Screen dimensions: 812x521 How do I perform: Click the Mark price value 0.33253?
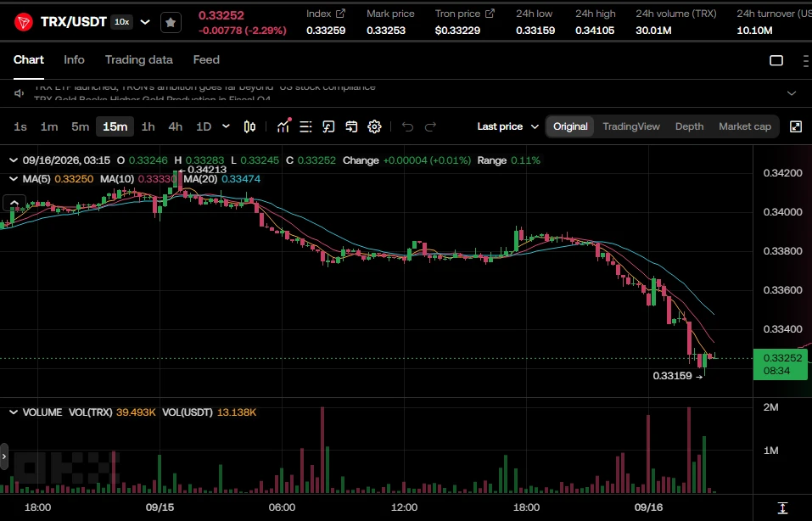pyautogui.click(x=386, y=31)
